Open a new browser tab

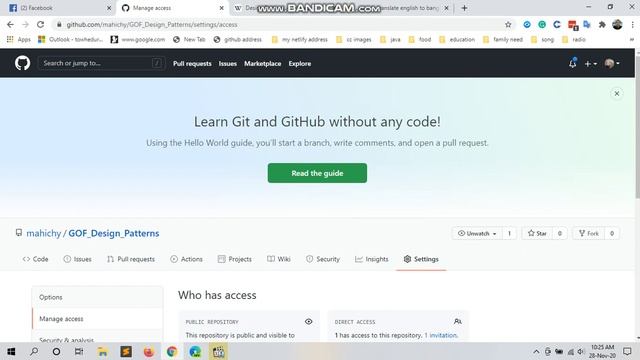tap(464, 8)
